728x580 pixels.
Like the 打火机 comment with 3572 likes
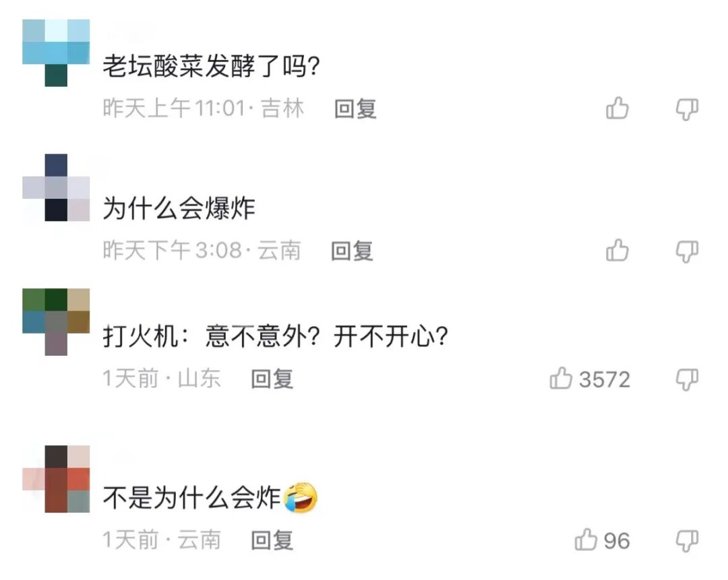pos(561,378)
